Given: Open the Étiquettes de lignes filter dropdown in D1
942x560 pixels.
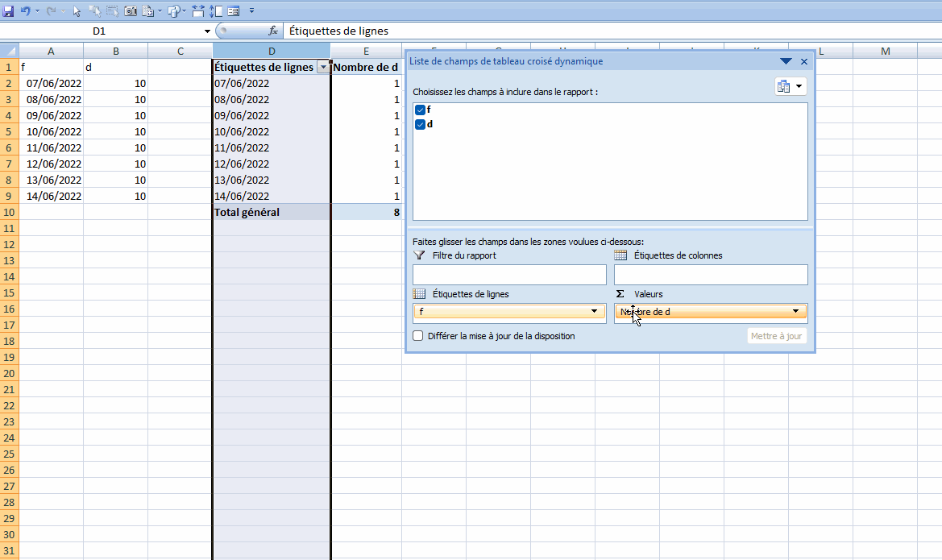Looking at the screenshot, I should coord(323,68).
